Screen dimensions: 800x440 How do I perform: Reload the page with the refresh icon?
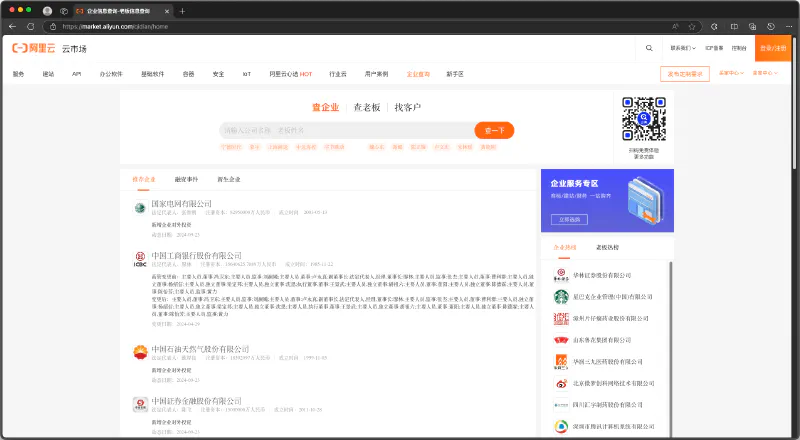31,27
